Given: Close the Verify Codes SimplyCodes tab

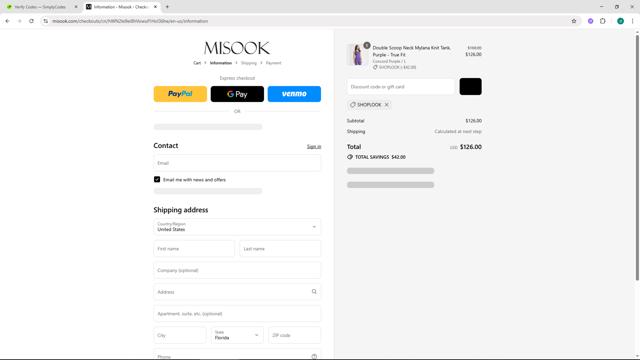Looking at the screenshot, I should pos(76,7).
